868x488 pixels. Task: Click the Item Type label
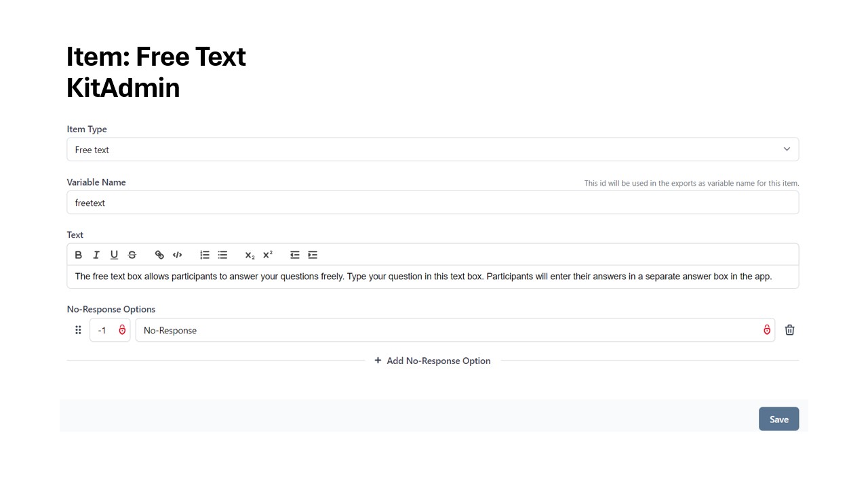87,129
